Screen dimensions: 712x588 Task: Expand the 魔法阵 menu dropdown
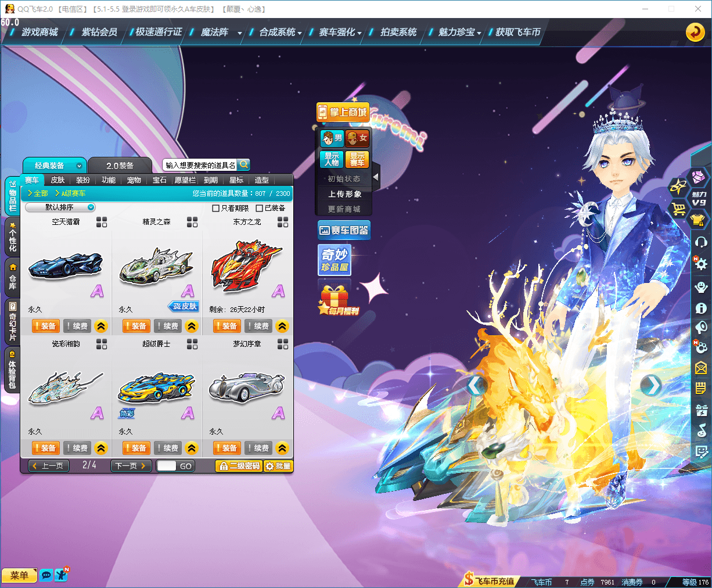click(239, 33)
